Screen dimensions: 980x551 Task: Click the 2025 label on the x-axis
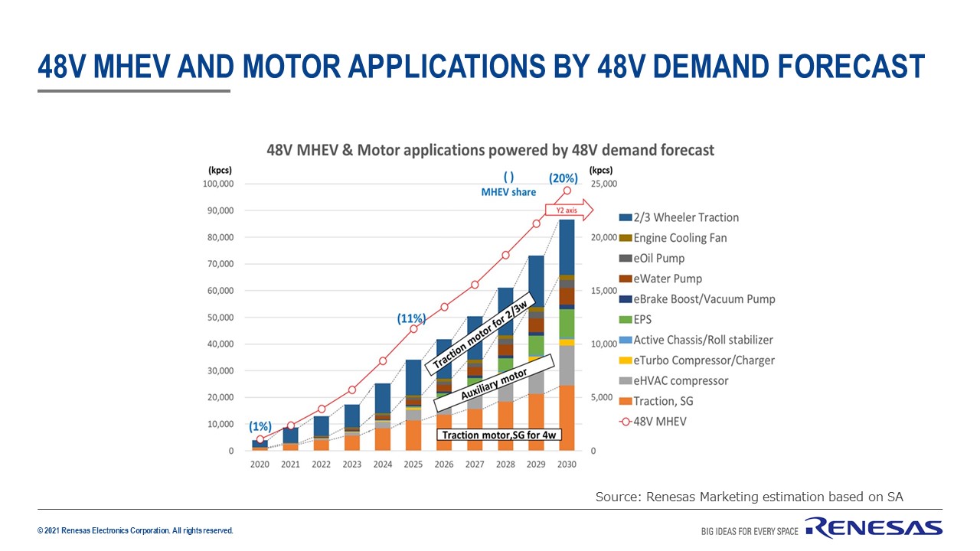[413, 465]
